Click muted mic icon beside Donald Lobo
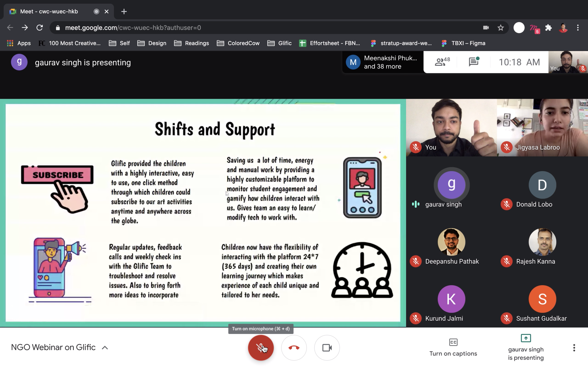Viewport: 588px width, 368px height. [507, 204]
